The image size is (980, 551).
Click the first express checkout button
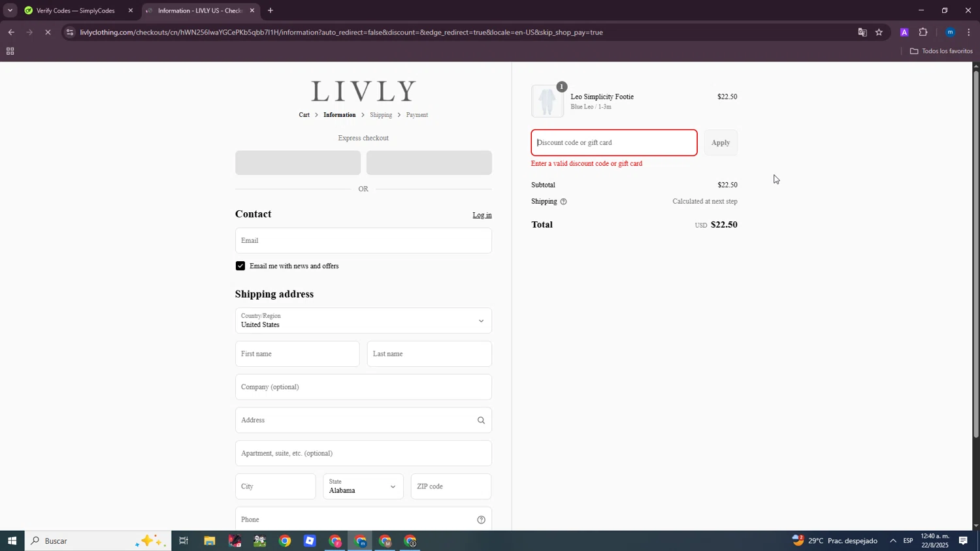(x=298, y=163)
